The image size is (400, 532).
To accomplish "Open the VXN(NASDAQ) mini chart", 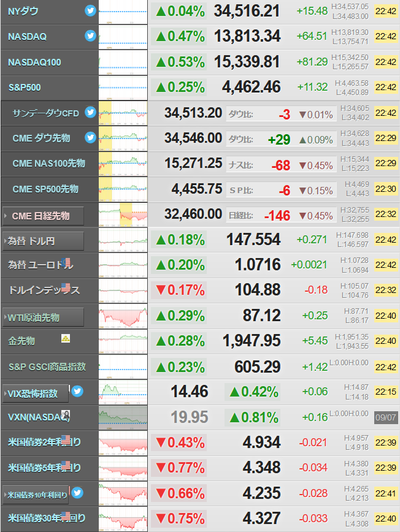I will [123, 417].
